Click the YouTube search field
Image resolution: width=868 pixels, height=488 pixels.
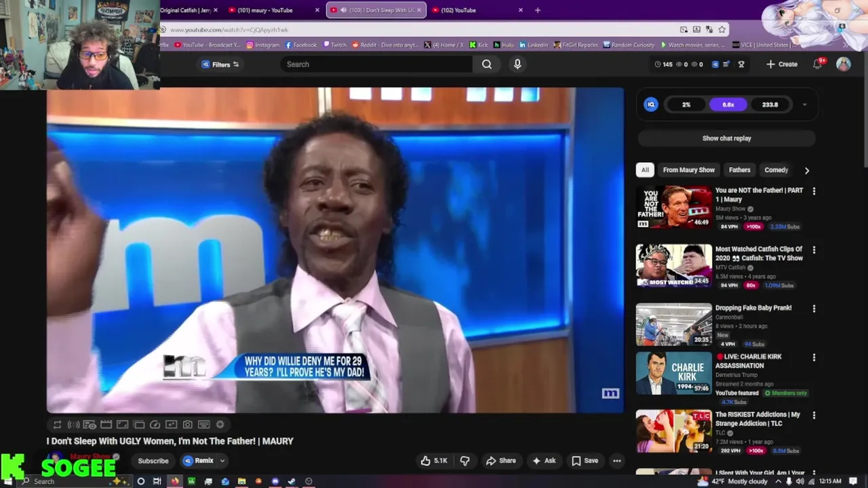[377, 64]
